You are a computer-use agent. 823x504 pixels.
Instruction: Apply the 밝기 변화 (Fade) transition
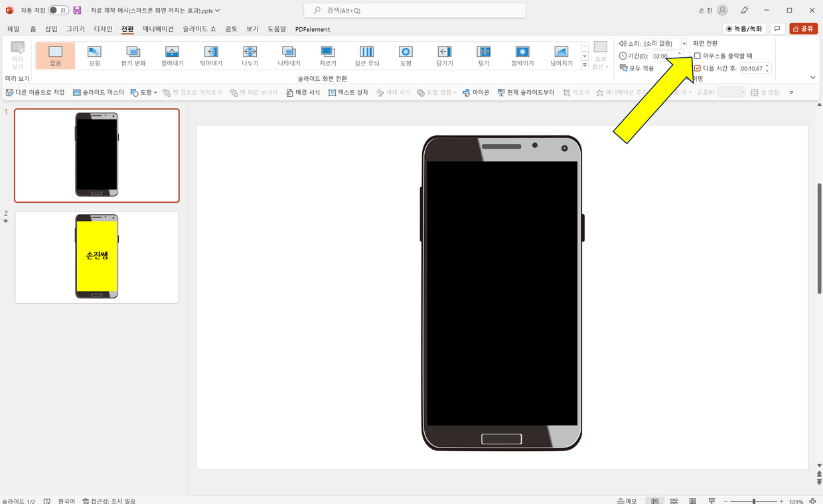pyautogui.click(x=133, y=55)
